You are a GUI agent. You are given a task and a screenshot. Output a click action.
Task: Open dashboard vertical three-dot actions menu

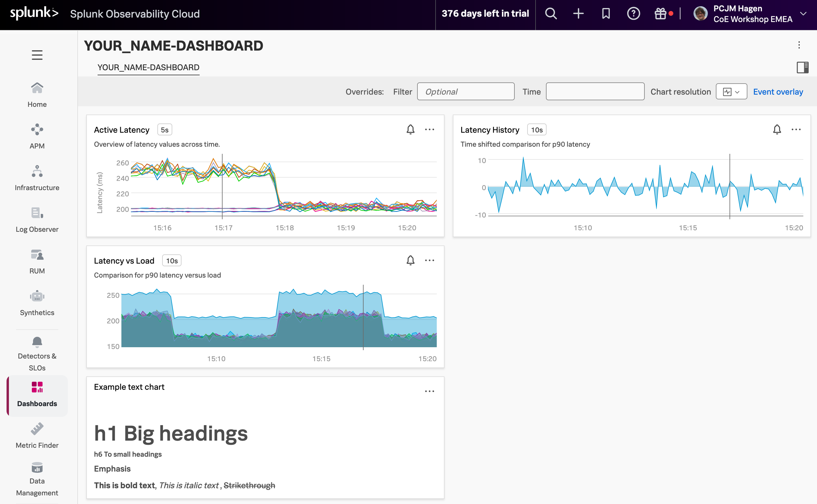pos(799,45)
